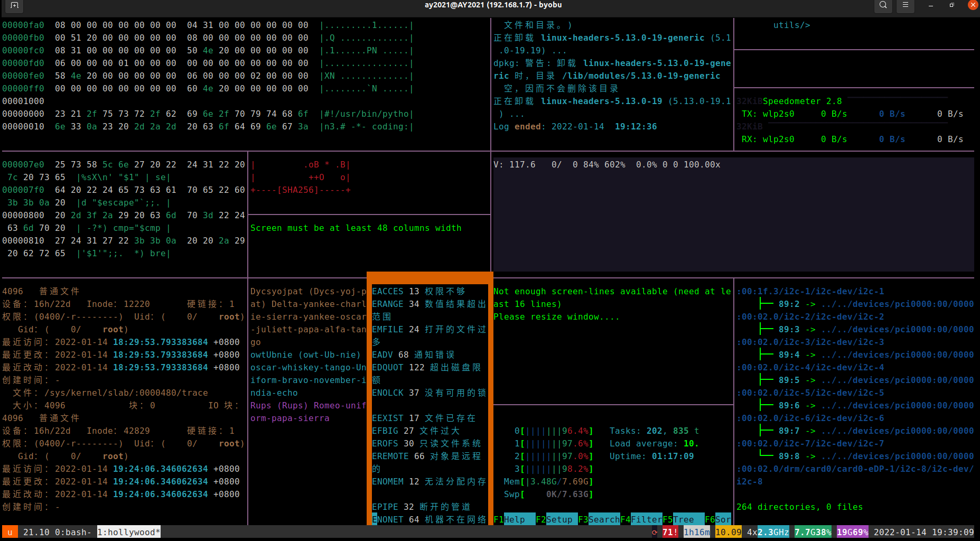The width and height of the screenshot is (980, 541).
Task: Click the 1h16m uptime indicator
Action: [696, 532]
